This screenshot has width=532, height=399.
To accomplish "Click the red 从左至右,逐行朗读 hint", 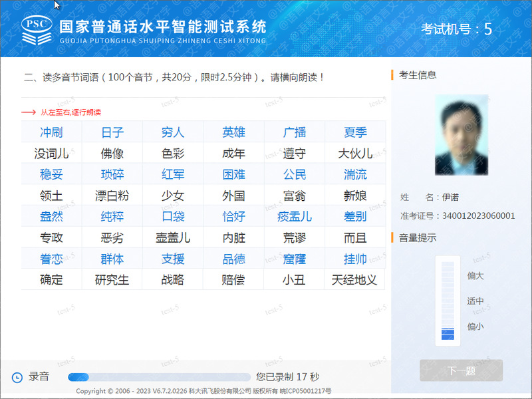I will [x=71, y=112].
